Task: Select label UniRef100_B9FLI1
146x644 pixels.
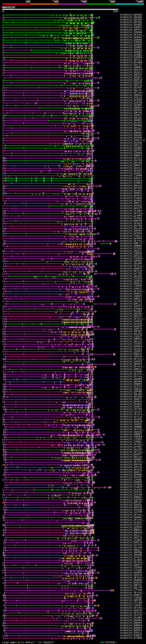Action: click(x=131, y=304)
